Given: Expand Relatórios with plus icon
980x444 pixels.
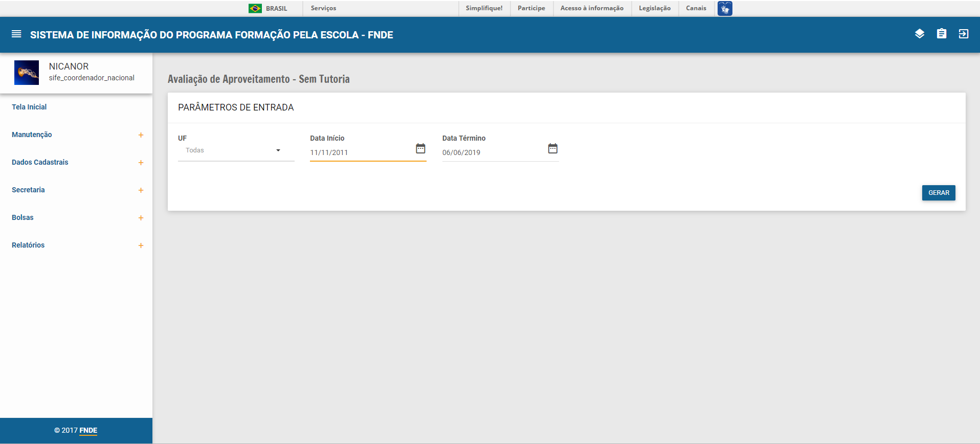Looking at the screenshot, I should tap(141, 246).
